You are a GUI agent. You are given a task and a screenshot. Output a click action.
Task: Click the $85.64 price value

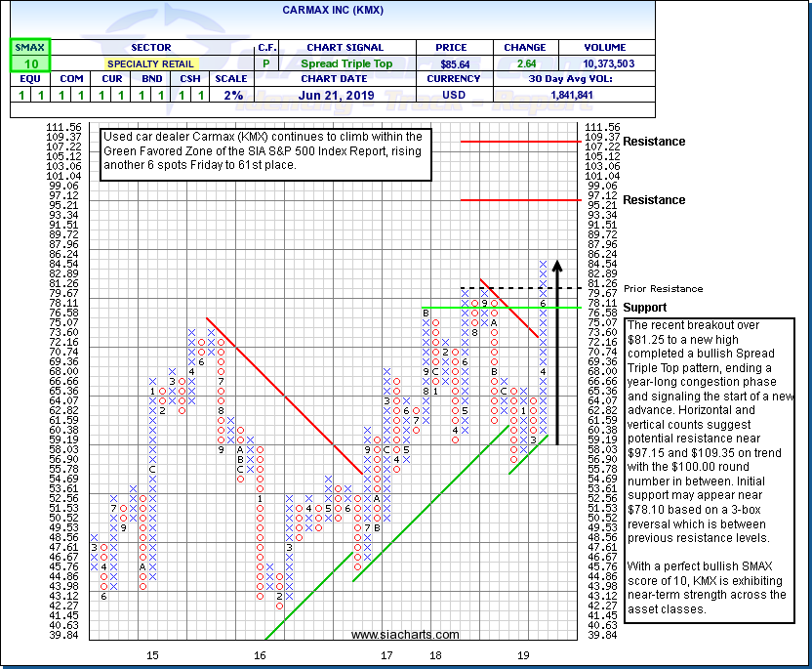(454, 63)
